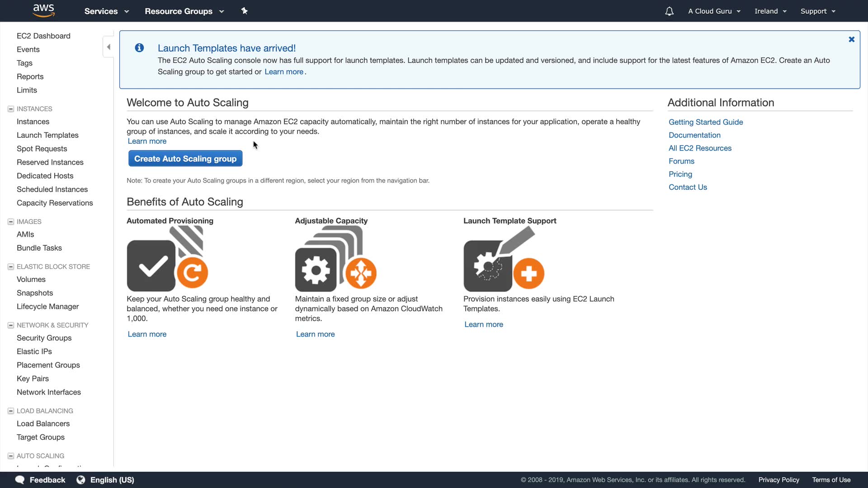
Task: Collapse the ELASTIC BLOCK STORE section
Action: (11, 267)
